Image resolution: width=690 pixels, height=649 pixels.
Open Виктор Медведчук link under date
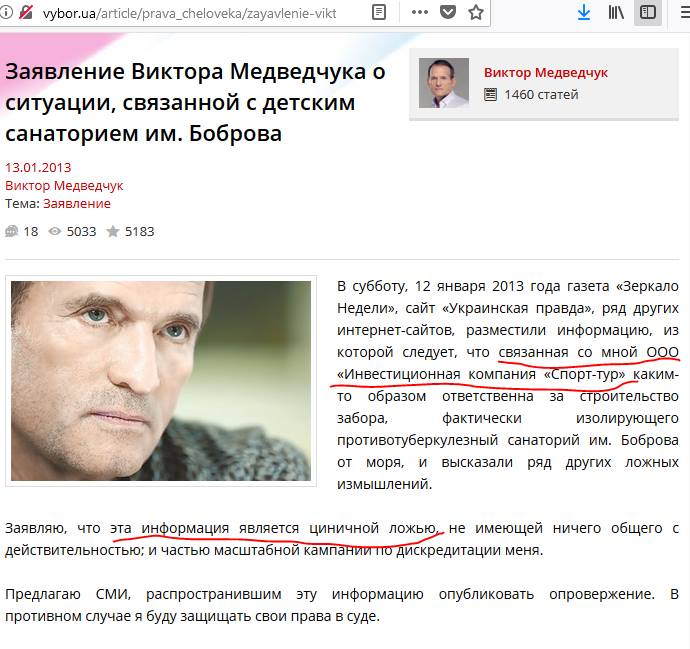pyautogui.click(x=64, y=186)
